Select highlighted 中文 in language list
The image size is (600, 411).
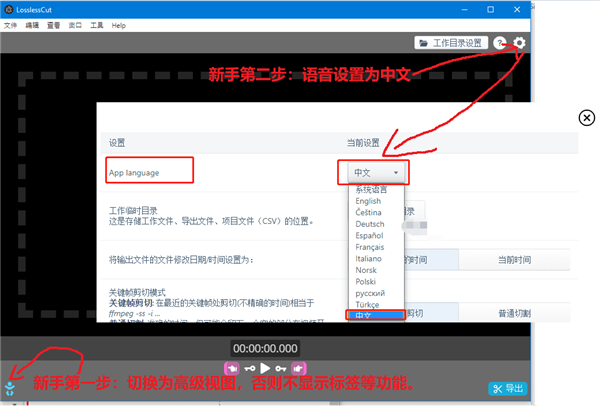[375, 315]
